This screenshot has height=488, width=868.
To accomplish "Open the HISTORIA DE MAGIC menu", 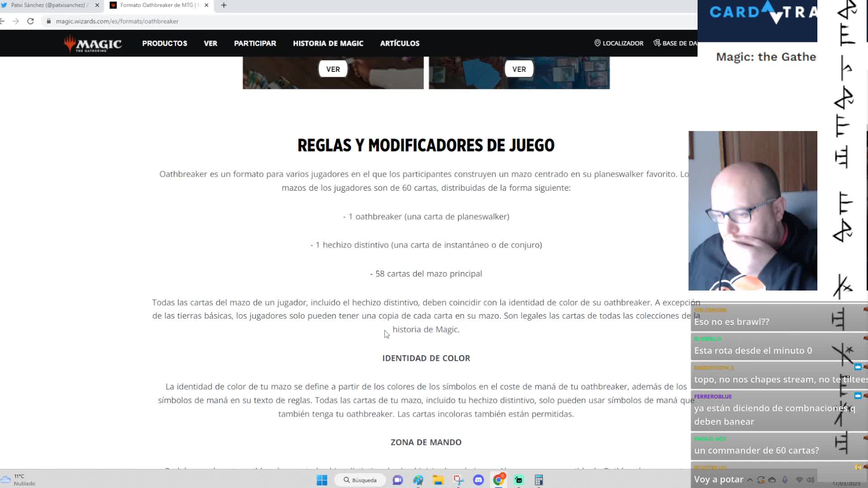I will tap(328, 43).
